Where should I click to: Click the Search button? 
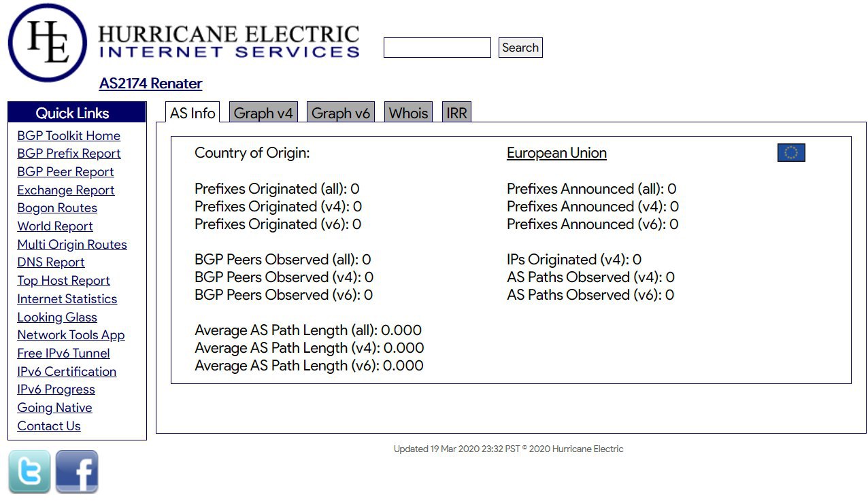[x=520, y=48]
